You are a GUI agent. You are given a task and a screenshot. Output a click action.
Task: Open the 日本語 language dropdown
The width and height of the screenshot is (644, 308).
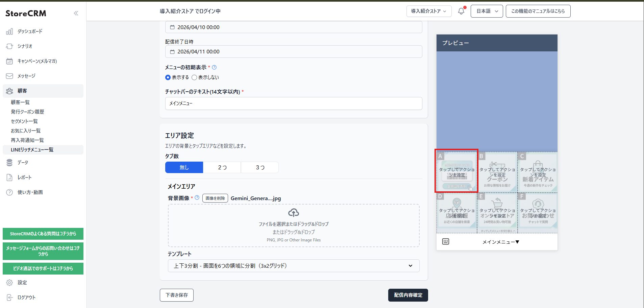(x=487, y=11)
